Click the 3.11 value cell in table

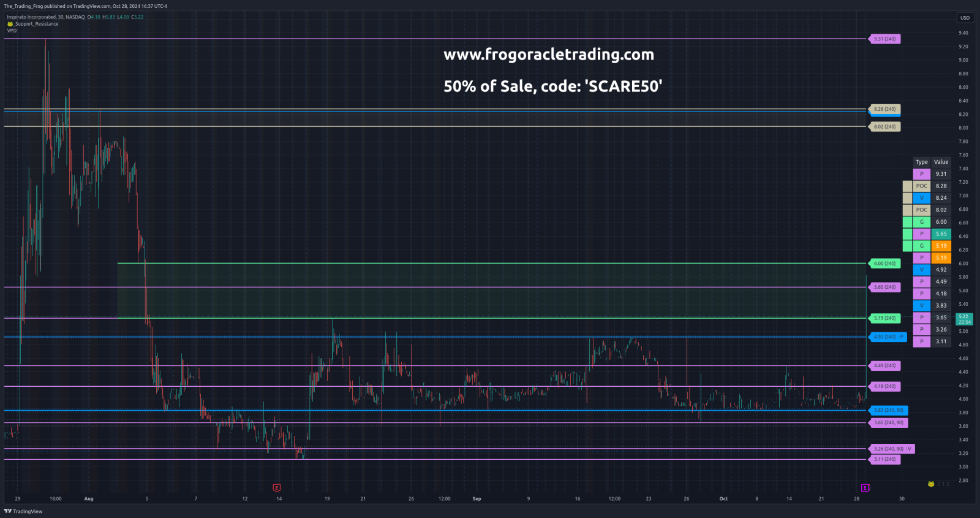(941, 341)
